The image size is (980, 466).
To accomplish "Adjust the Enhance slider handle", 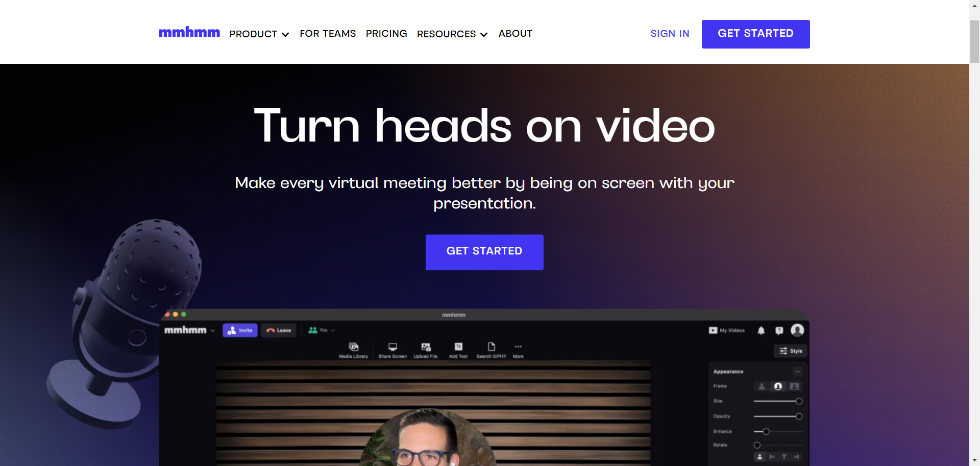I will click(766, 432).
